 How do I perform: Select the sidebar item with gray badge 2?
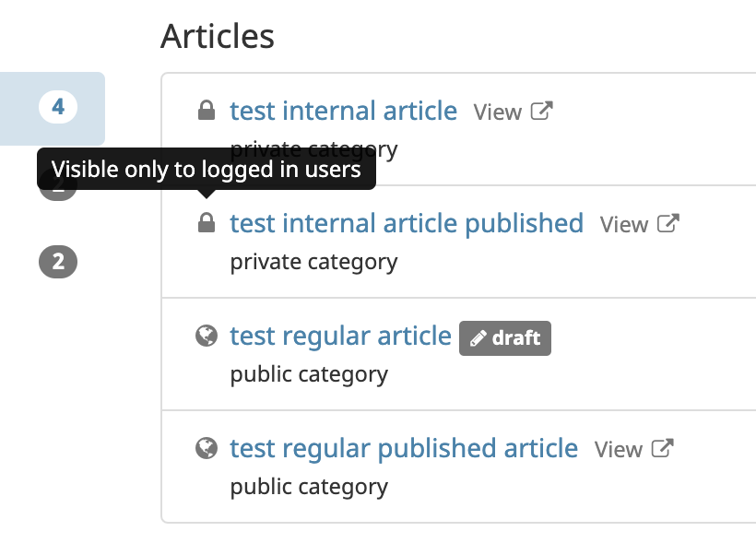[58, 262]
